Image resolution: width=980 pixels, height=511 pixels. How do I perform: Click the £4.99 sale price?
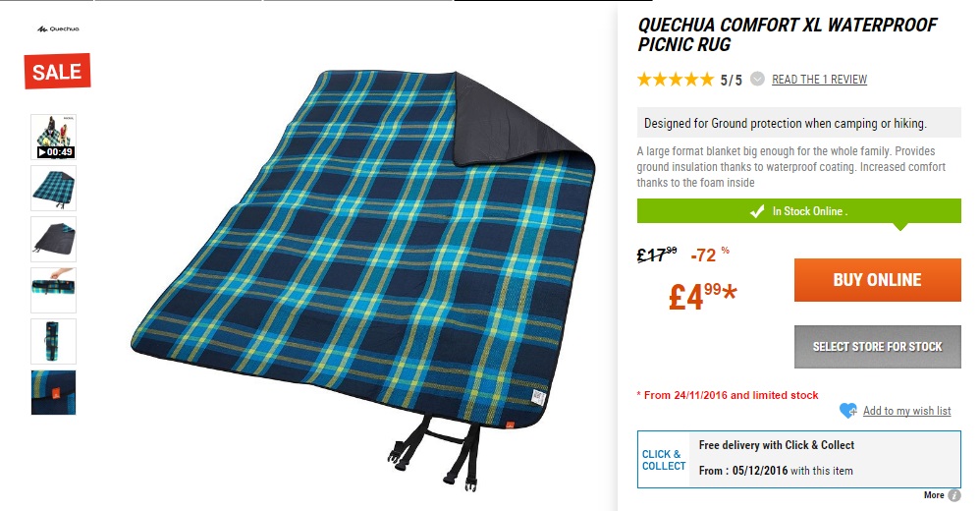[x=702, y=296]
